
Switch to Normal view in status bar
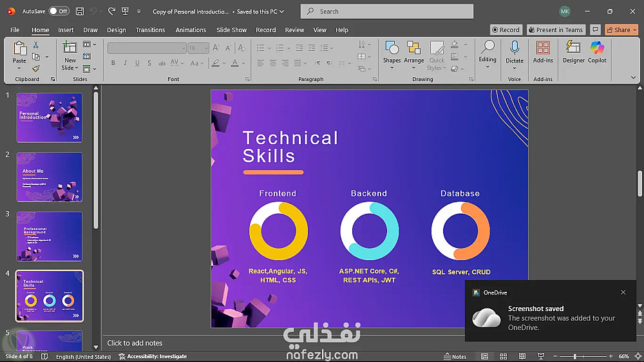point(485,356)
